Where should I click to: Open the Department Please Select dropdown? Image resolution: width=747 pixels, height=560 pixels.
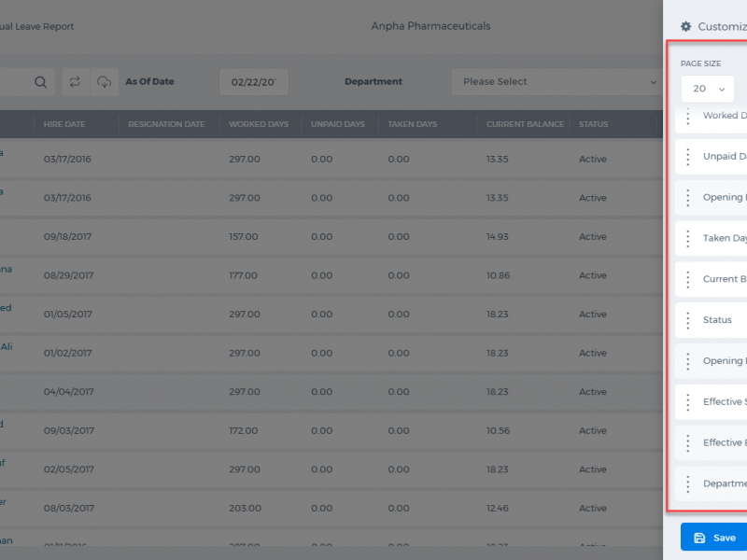point(557,82)
